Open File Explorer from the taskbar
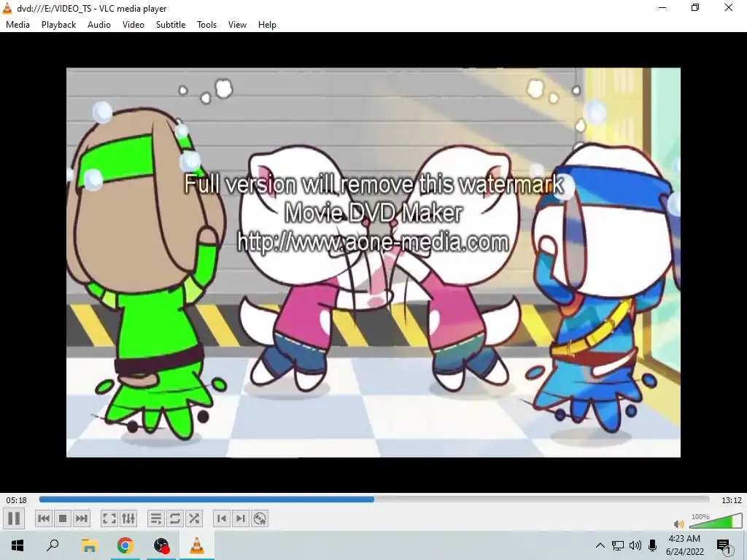 [x=89, y=545]
